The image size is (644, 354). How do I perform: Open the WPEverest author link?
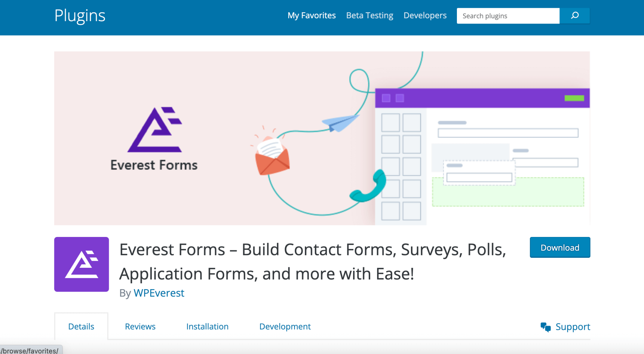click(x=159, y=293)
